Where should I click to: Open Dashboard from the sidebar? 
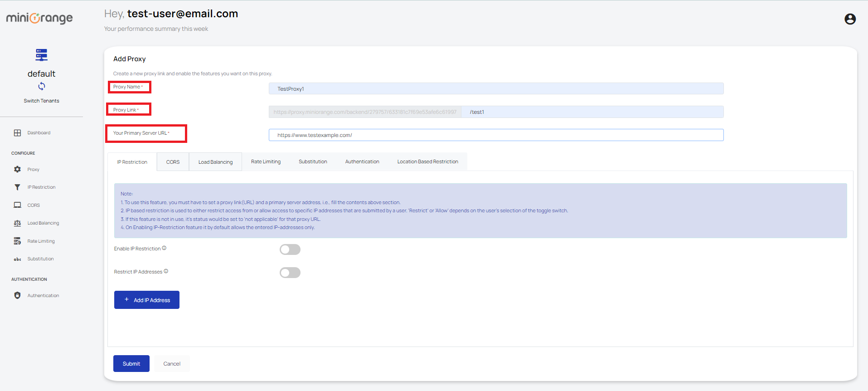pyautogui.click(x=39, y=133)
